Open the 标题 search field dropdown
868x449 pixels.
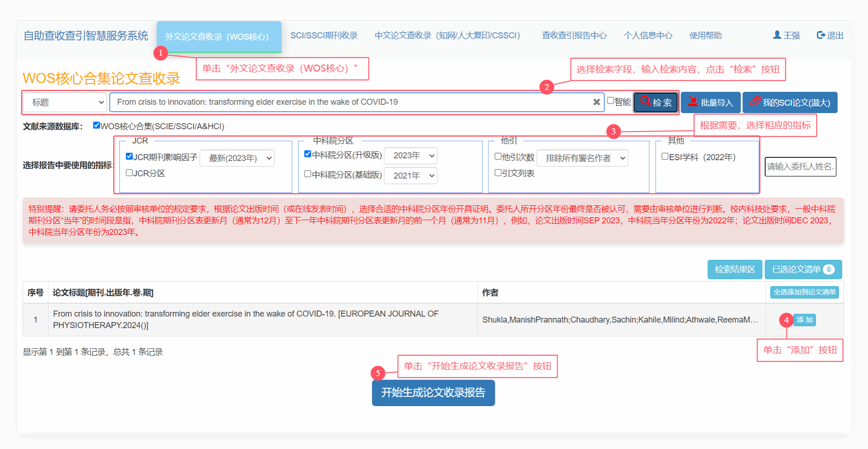[65, 102]
